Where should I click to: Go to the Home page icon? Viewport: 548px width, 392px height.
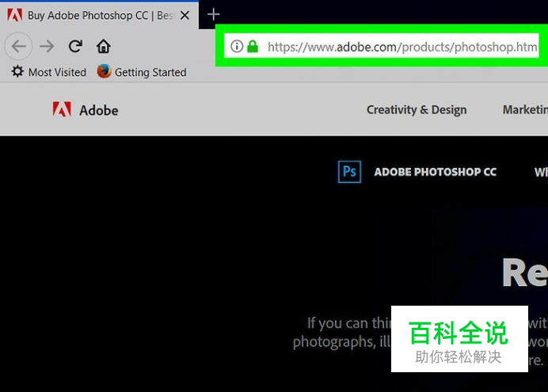104,46
